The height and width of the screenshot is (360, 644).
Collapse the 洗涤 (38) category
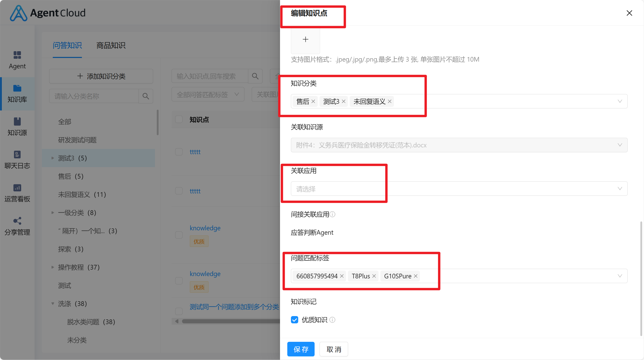53,304
